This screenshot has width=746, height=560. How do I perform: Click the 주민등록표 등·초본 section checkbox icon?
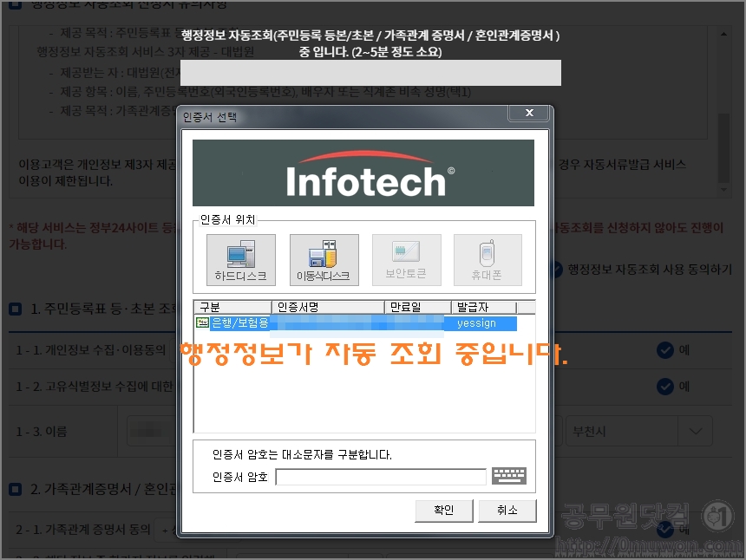pos(16,309)
